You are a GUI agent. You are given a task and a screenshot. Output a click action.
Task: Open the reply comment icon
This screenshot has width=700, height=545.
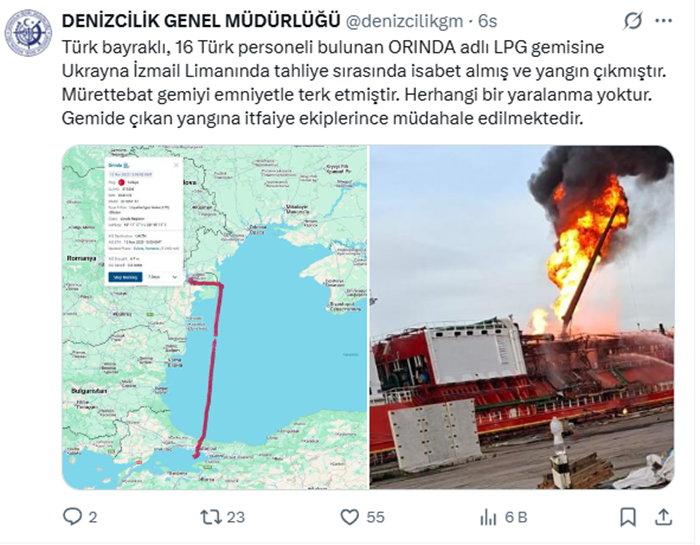[73, 517]
